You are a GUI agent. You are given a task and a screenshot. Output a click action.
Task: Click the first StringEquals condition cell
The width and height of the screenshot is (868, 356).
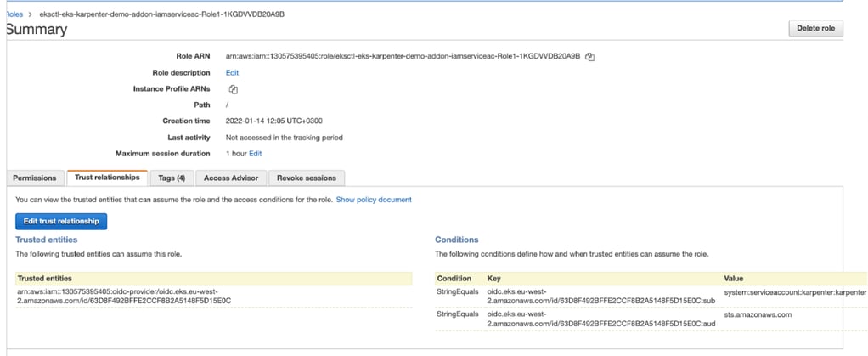pos(458,291)
